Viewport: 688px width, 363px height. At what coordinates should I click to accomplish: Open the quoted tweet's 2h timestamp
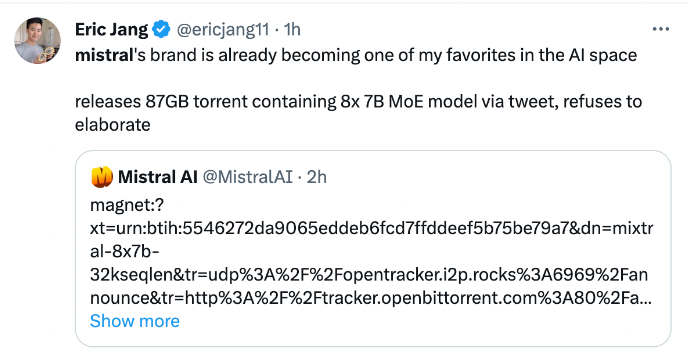(316, 177)
